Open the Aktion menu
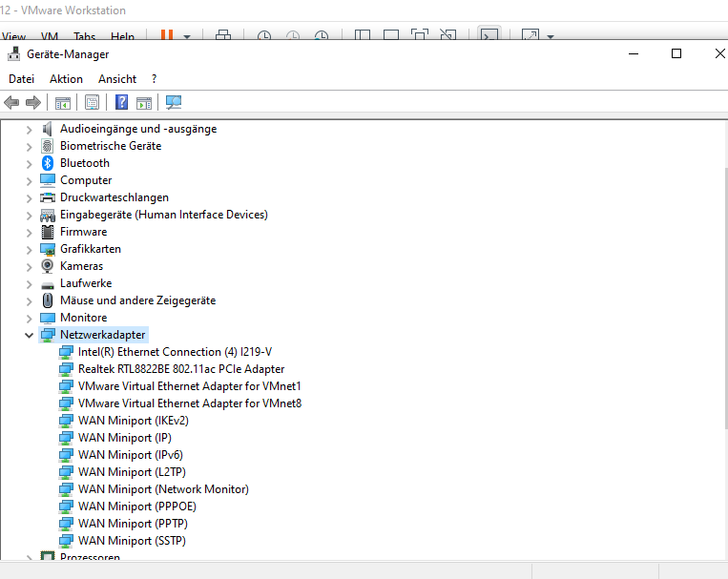The width and height of the screenshot is (728, 579). (67, 79)
